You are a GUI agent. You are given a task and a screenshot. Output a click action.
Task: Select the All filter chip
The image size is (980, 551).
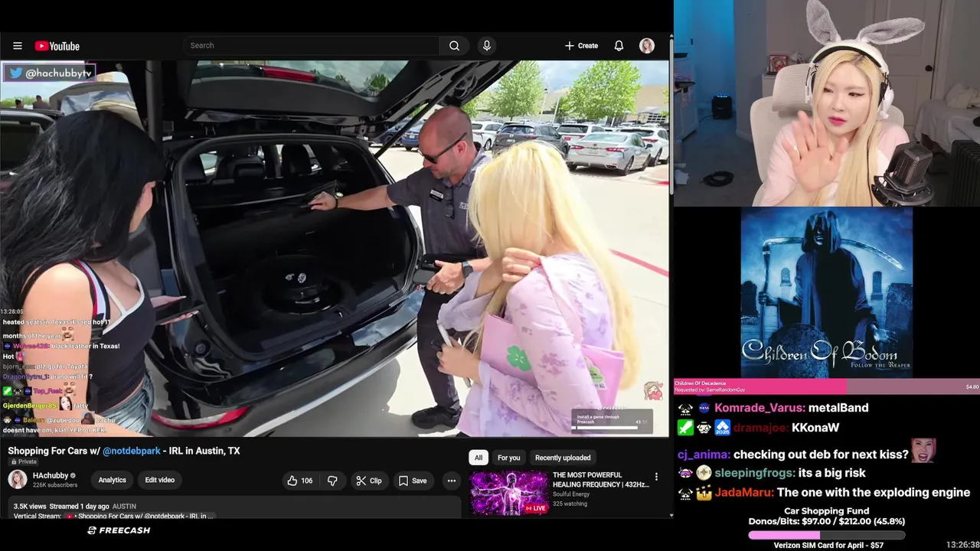(x=478, y=458)
